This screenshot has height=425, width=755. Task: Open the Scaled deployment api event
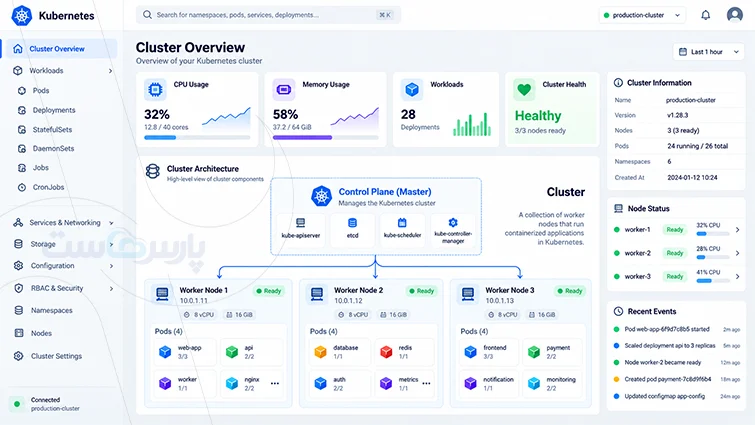point(677,346)
